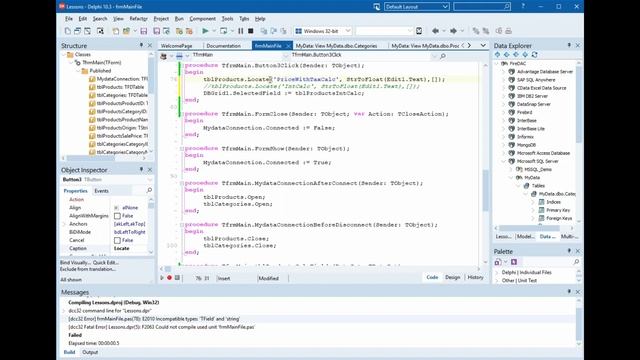The width and height of the screenshot is (640, 360).
Task: Click the Save file toolbar icon
Action: click(x=144, y=31)
